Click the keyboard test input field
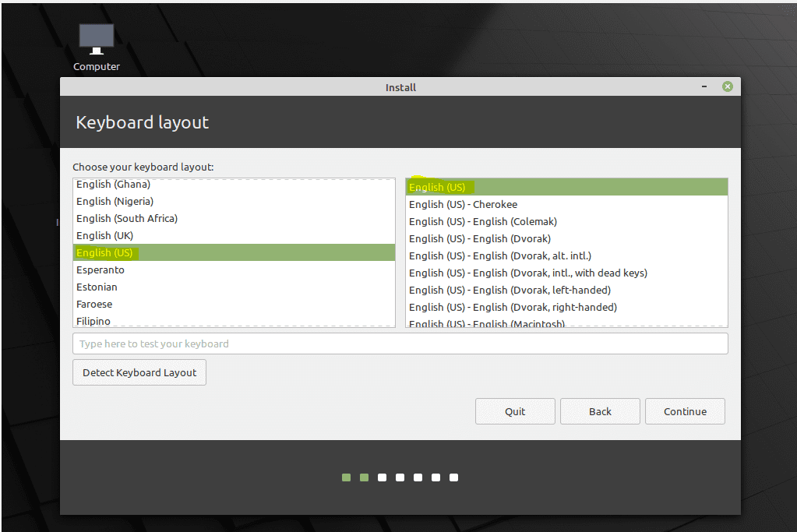 click(x=400, y=343)
